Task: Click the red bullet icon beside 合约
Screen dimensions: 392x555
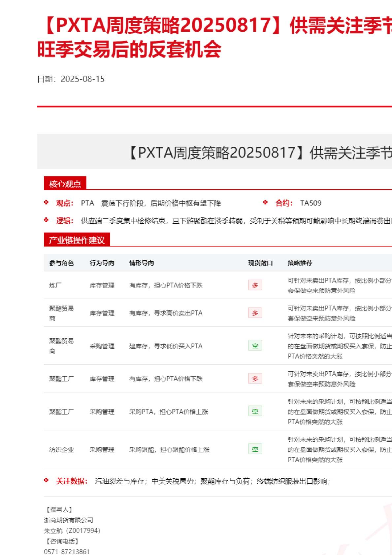Action: [265, 203]
